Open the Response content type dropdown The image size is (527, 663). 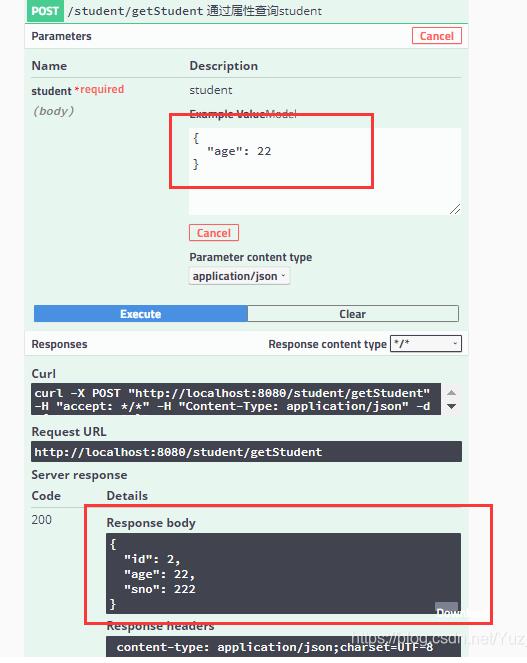coord(425,343)
